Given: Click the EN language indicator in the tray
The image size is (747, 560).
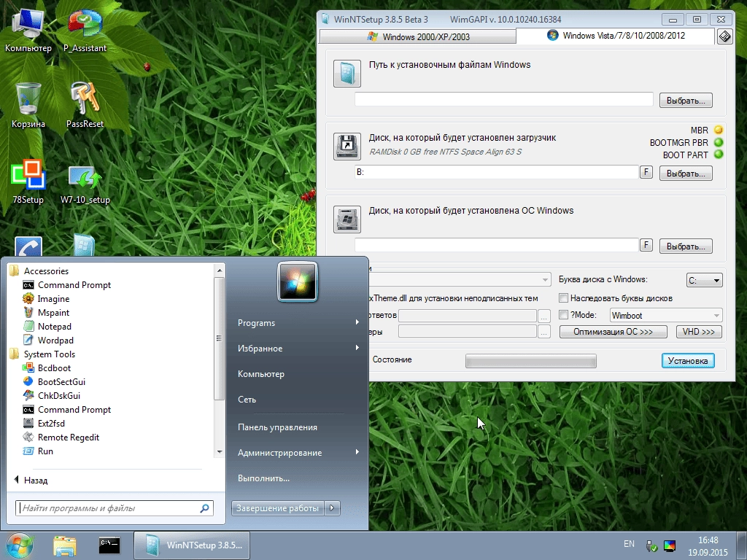Looking at the screenshot, I should coord(629,544).
